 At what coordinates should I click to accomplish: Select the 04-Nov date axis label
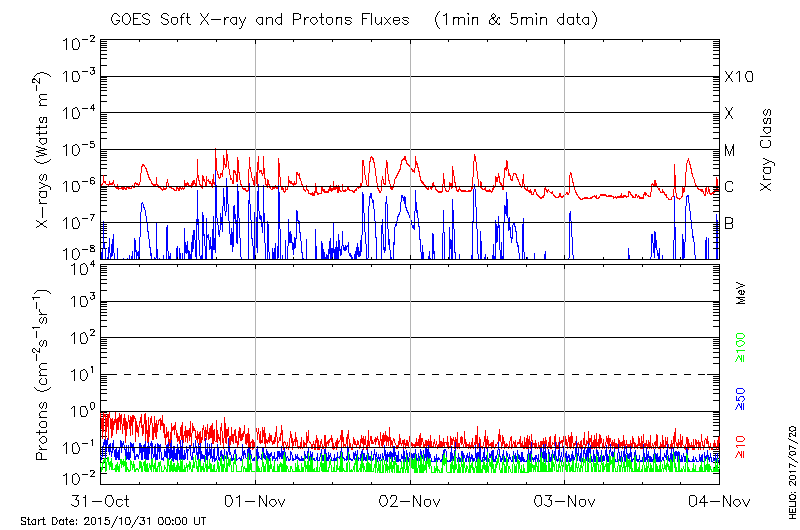coord(718,501)
